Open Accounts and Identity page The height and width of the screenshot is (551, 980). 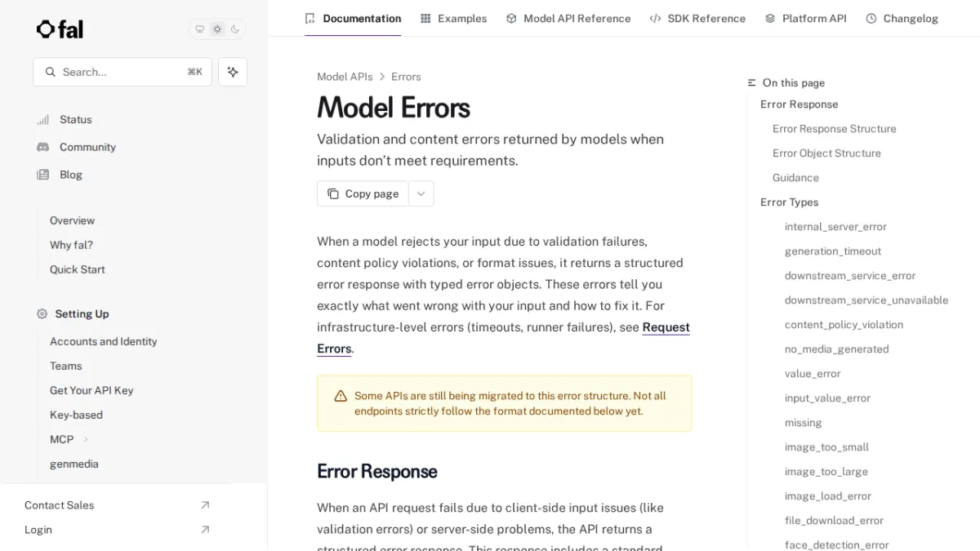(x=104, y=341)
